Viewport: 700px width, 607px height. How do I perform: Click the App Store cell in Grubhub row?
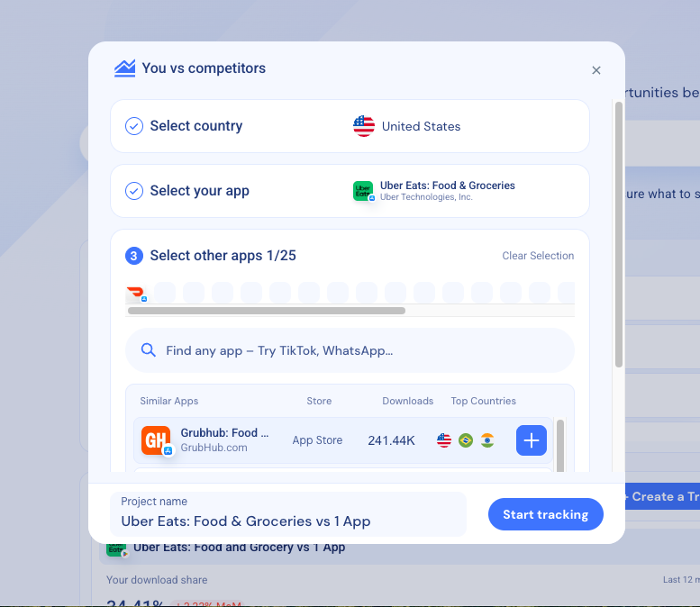click(317, 440)
